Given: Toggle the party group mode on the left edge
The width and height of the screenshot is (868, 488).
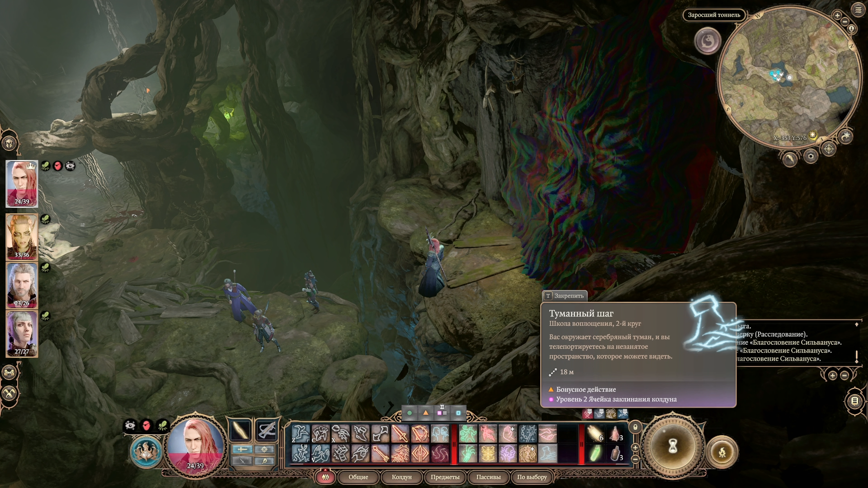Looking at the screenshot, I should click(9, 373).
